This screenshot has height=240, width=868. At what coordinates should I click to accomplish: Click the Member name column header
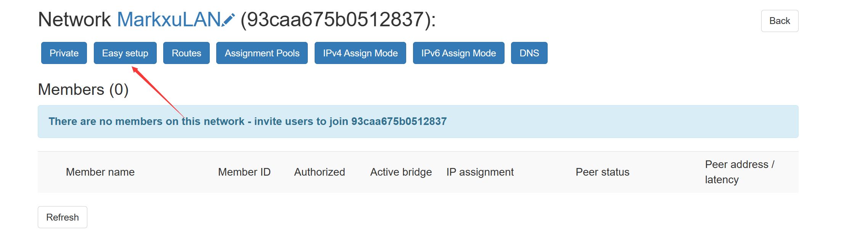(100, 172)
